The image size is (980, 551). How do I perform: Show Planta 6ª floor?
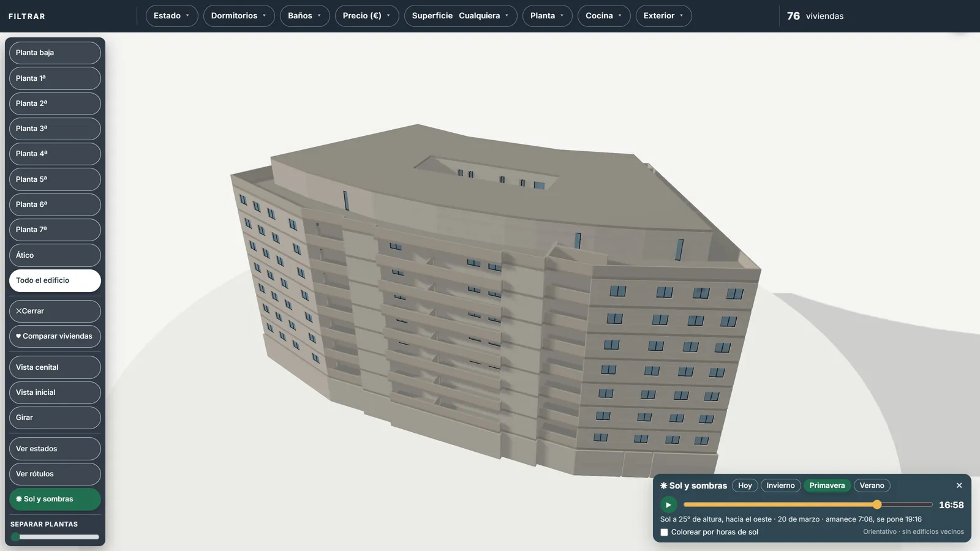55,204
